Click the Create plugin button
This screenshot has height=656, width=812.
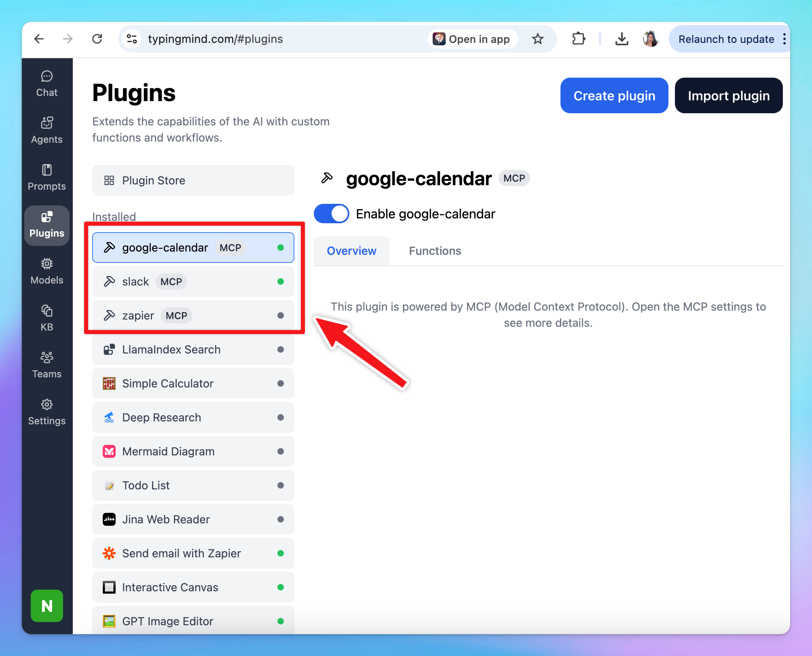point(614,95)
